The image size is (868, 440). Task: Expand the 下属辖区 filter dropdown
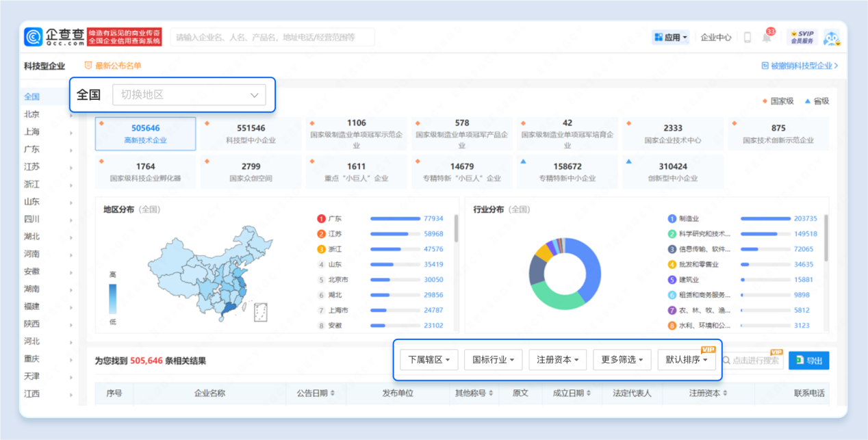[429, 360]
